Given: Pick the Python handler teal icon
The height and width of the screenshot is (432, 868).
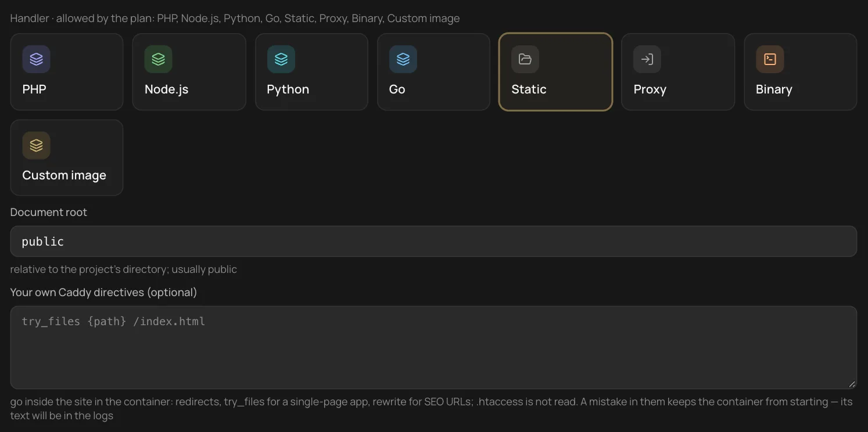Looking at the screenshot, I should pyautogui.click(x=281, y=59).
